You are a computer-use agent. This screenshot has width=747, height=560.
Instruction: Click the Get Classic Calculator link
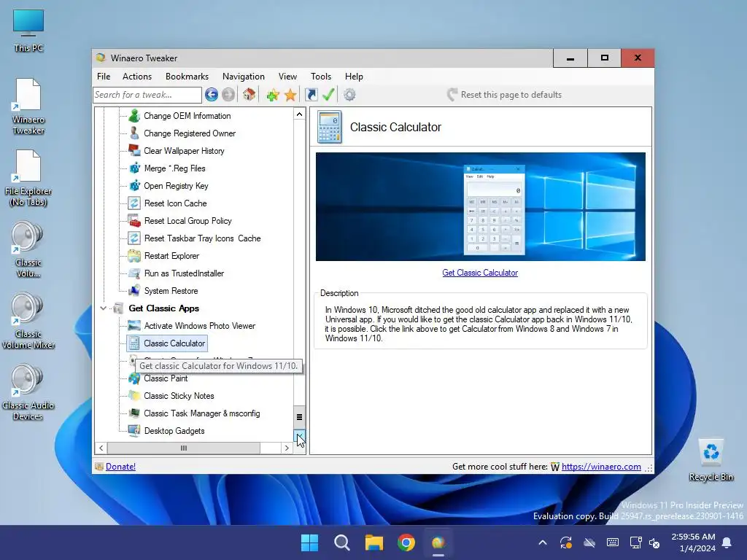pyautogui.click(x=480, y=273)
